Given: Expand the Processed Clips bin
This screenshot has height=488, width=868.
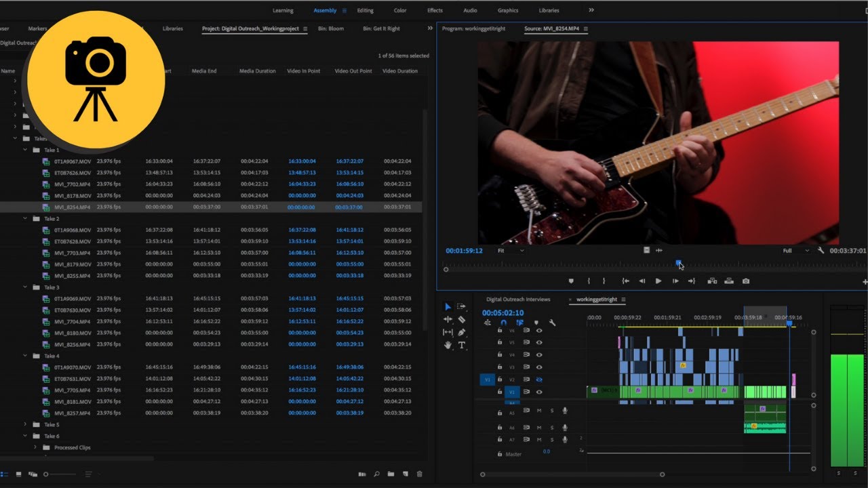Looking at the screenshot, I should pos(35,447).
